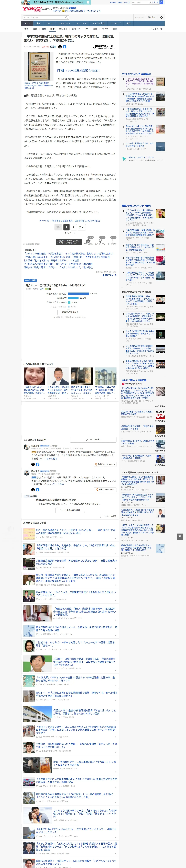Viewport: 186px width, 868px height.
Task: Click the '3分で防災を学ぼう' top banner
Action: 56,2
